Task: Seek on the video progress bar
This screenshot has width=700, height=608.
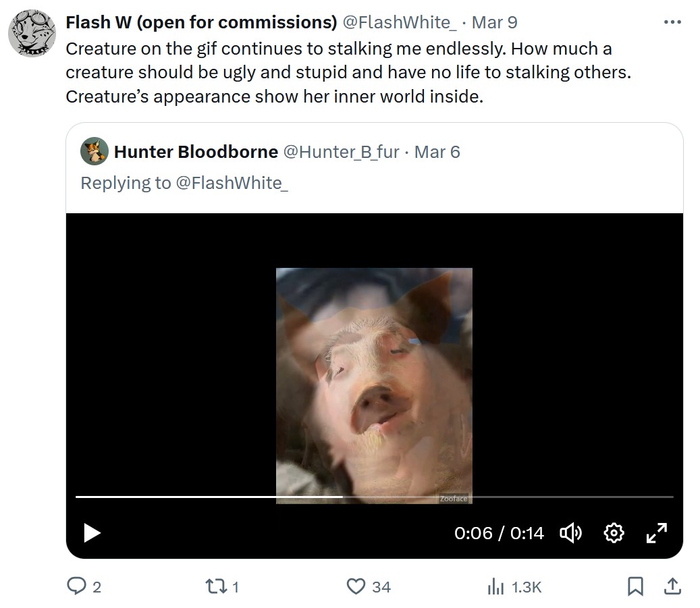Action: click(x=374, y=497)
